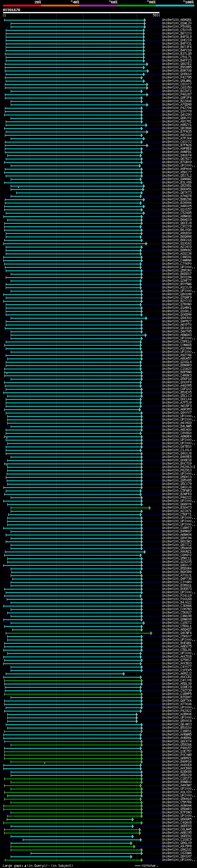Click the UniRef100_P16168 label
This screenshot has height=868, width=197.
[x=176, y=599]
